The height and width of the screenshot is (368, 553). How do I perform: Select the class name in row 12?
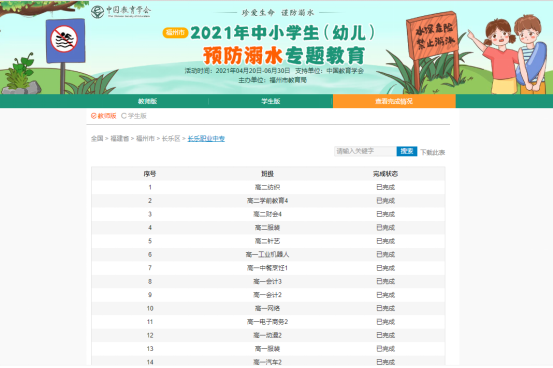267,335
